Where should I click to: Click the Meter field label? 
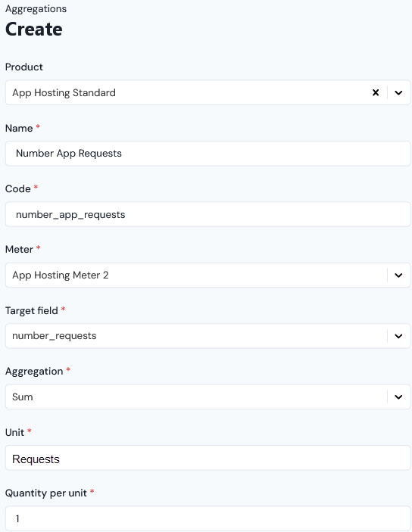pos(19,250)
